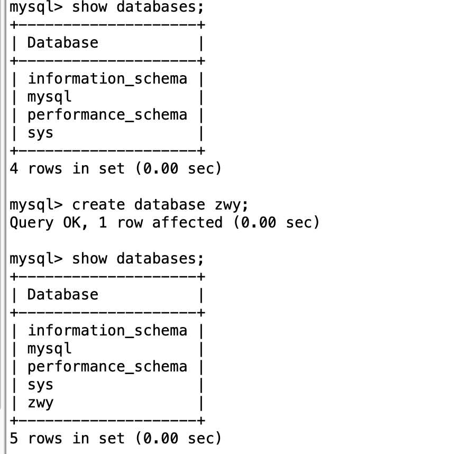The height and width of the screenshot is (454, 476).
Task: Select performance_schema in the first result table
Action: (x=107, y=115)
